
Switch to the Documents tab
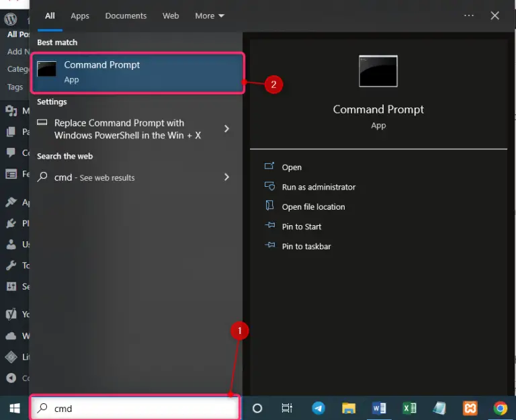tap(126, 15)
